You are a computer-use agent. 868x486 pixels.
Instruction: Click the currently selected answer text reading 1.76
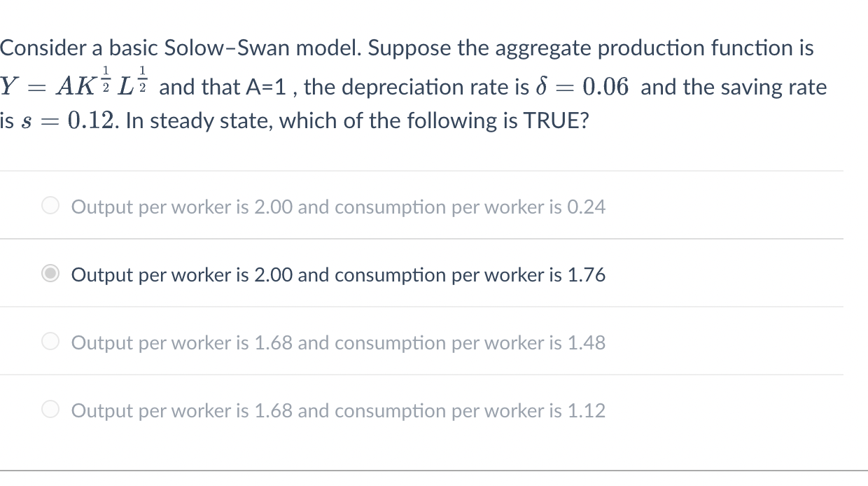[338, 275]
